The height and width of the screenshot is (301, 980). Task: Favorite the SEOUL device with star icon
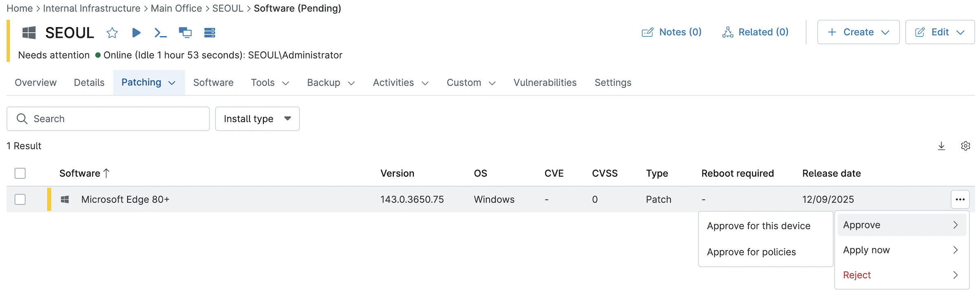click(x=112, y=33)
